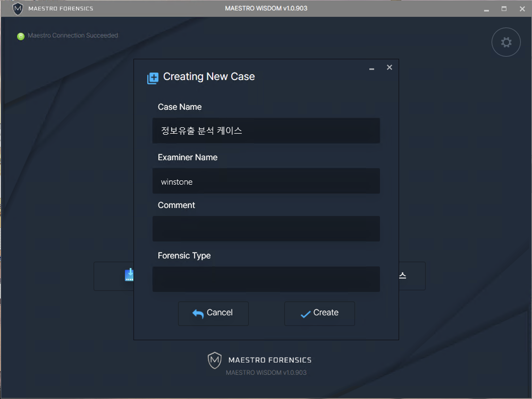Click the Creating New Case plus icon
This screenshot has height=399, width=532.
pos(153,78)
